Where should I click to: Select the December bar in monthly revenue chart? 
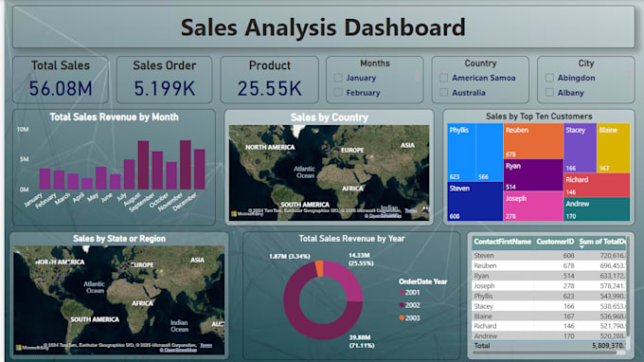point(199,170)
